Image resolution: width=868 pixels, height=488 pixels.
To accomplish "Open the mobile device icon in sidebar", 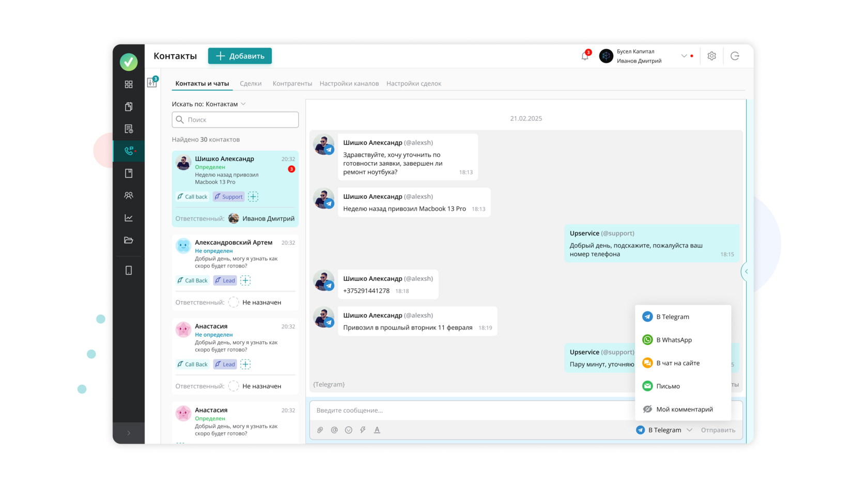I will click(x=129, y=271).
